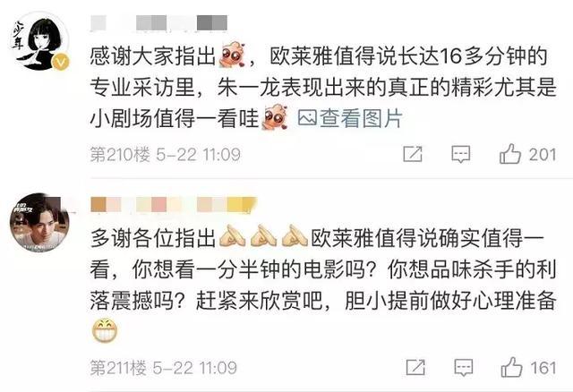Image resolution: width=573 pixels, height=392 pixels.
Task: Open first commenter's cartoon girl avatar
Action: click(39, 41)
